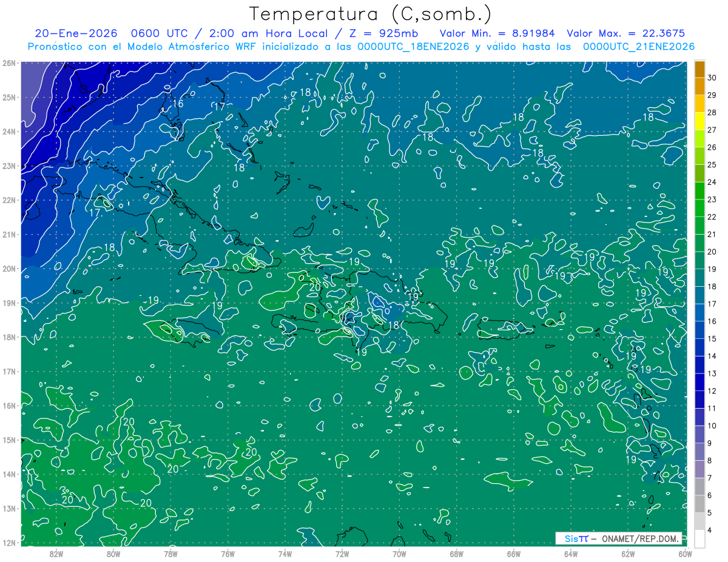728x562 pixels.
Task: Click the title "Temperatura (C,somb.)"
Action: point(371,15)
